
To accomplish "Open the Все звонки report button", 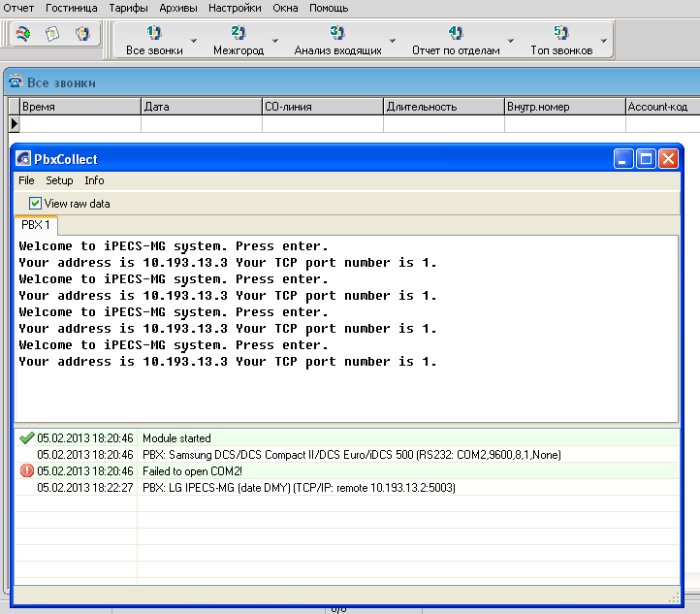I will coord(154,40).
